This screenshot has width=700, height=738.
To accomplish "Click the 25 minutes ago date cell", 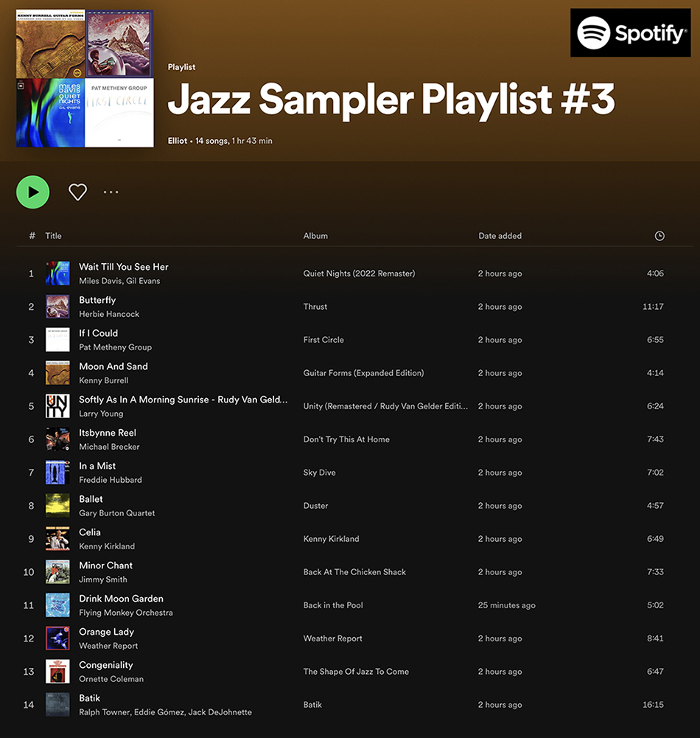I will tap(507, 605).
